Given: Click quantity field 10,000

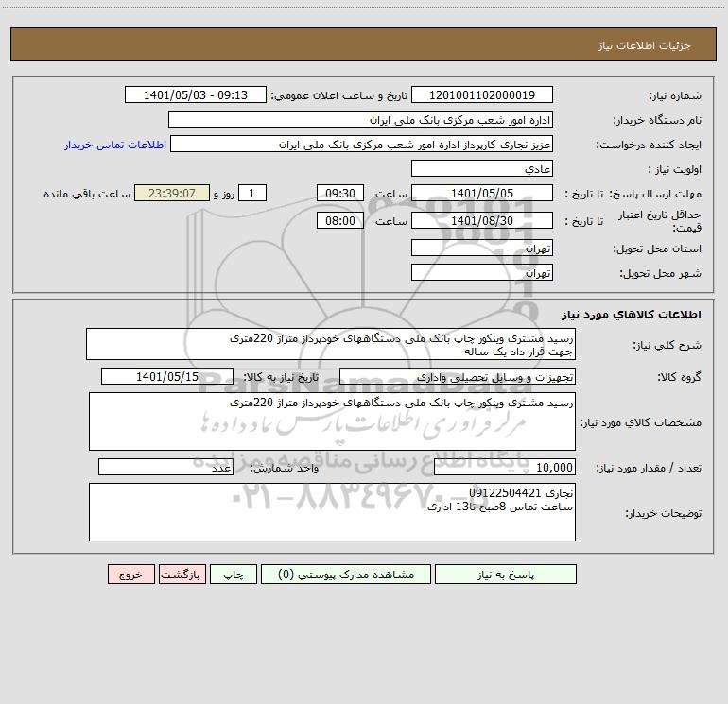Looking at the screenshot, I should [x=505, y=467].
